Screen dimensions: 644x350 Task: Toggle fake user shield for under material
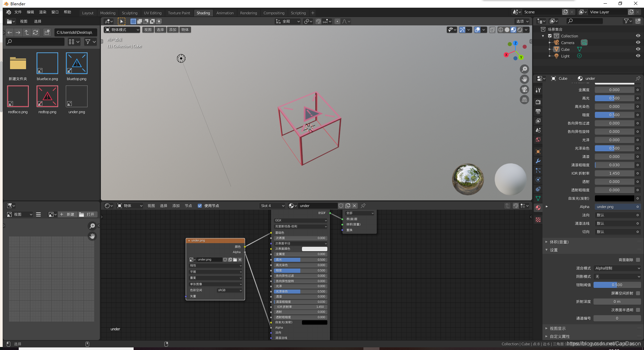coord(341,206)
